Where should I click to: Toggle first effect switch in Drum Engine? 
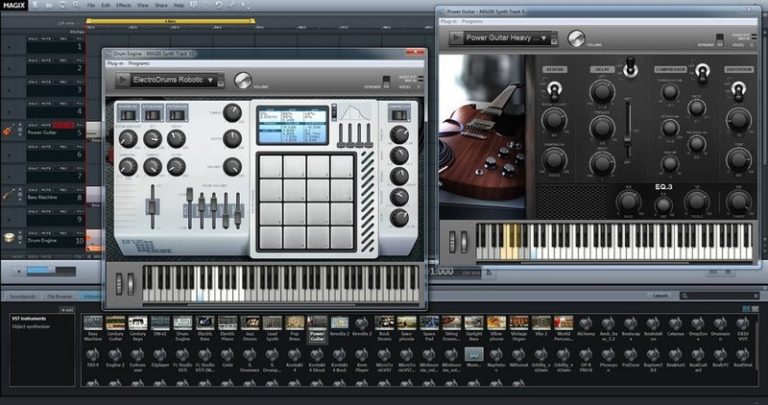pos(128,115)
